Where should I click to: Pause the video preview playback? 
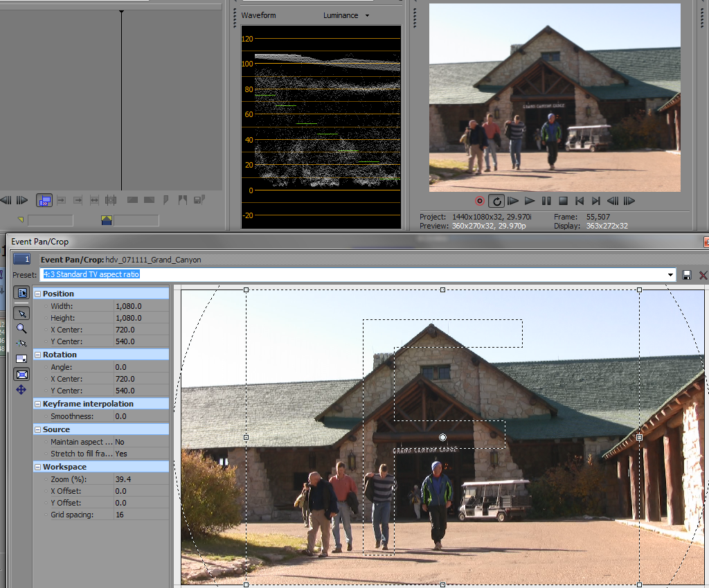tap(546, 201)
